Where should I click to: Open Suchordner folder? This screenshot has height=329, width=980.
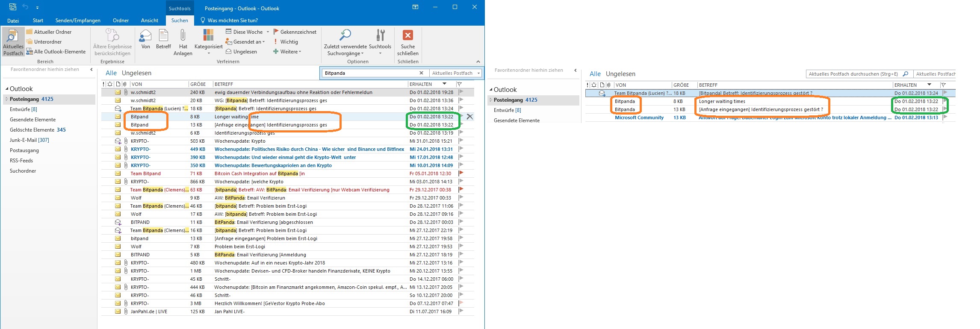coord(23,171)
